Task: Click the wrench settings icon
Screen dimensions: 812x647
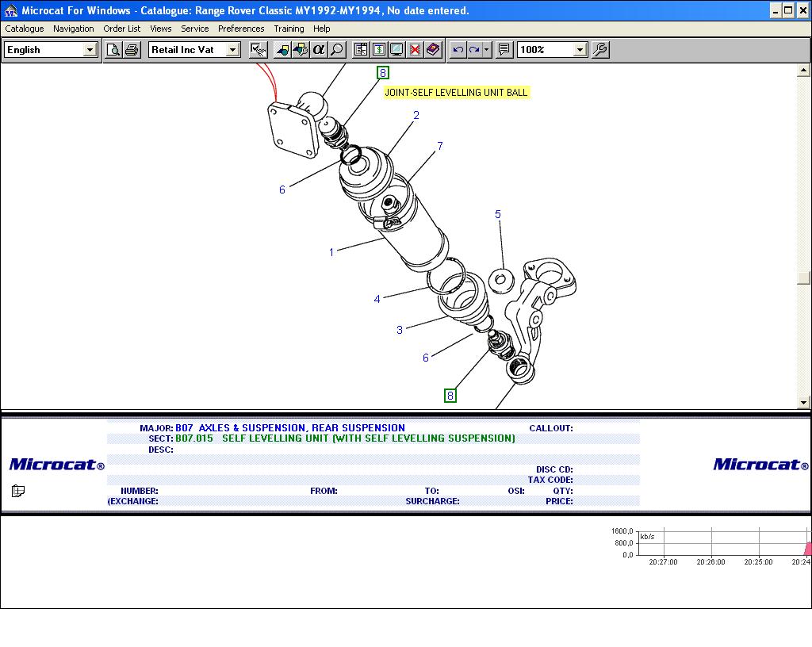Action: coord(600,50)
